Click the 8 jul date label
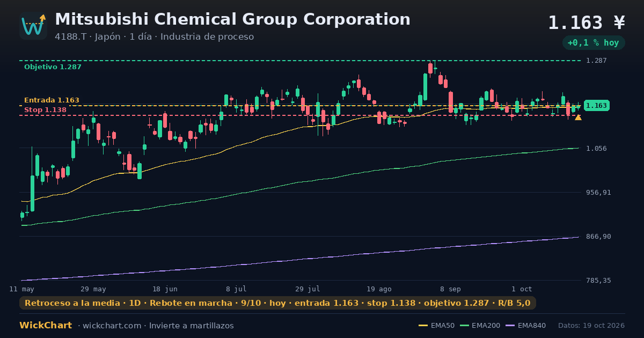This screenshot has width=644, height=338. pos(236,289)
